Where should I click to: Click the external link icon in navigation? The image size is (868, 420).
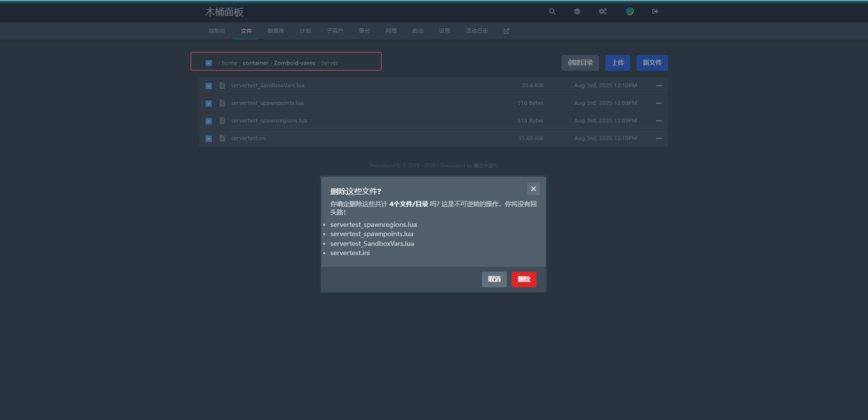click(x=506, y=31)
